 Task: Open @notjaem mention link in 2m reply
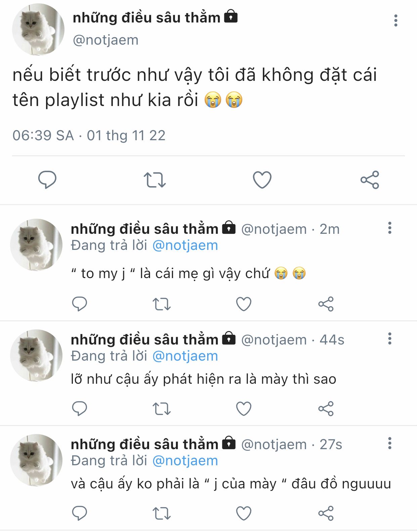tap(185, 246)
